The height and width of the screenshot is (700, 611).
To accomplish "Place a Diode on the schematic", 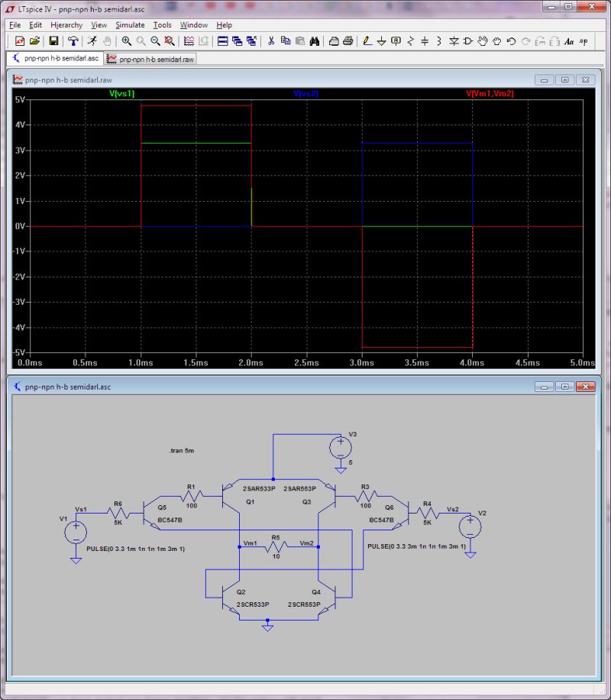I will (x=454, y=41).
